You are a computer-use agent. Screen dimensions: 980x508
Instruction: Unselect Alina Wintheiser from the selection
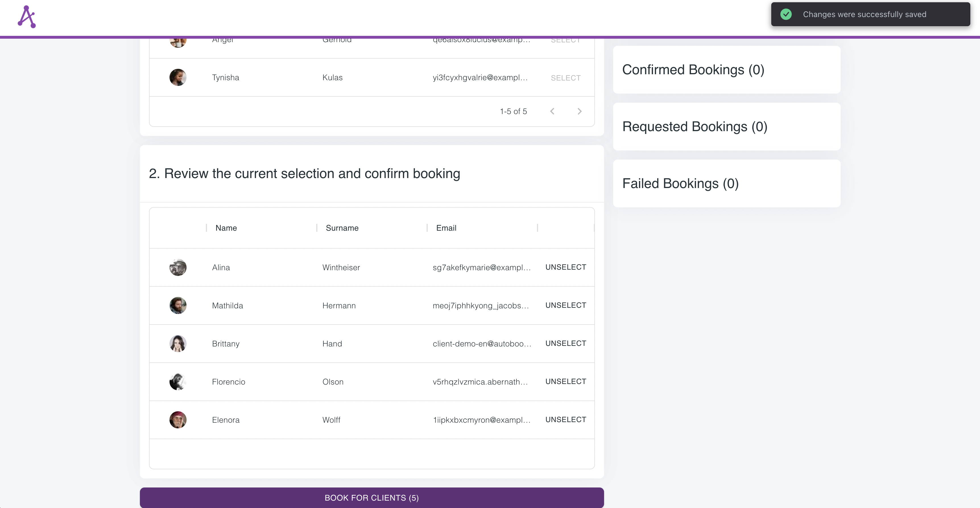coord(565,267)
